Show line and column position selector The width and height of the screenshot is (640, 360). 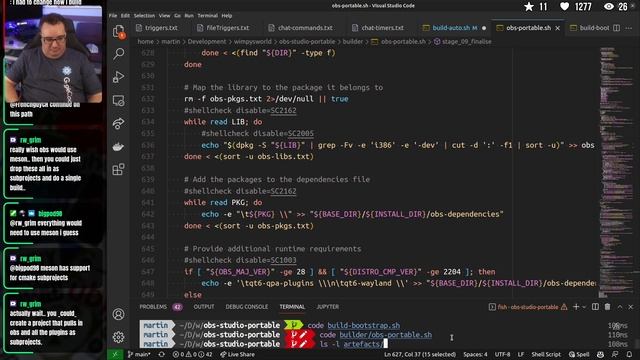pyautogui.click(x=420, y=354)
